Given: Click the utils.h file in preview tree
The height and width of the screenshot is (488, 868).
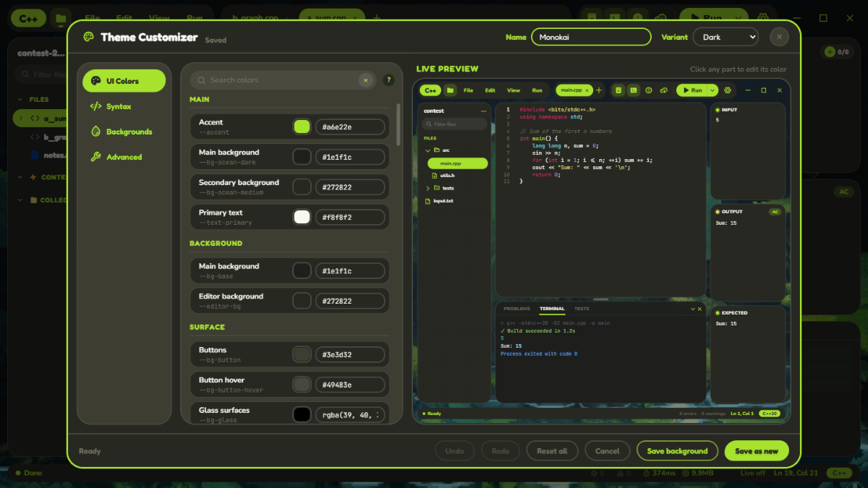Looking at the screenshot, I should (x=444, y=176).
